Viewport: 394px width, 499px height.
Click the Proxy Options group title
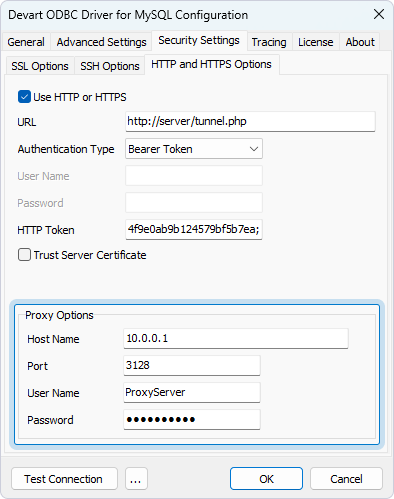[59, 315]
